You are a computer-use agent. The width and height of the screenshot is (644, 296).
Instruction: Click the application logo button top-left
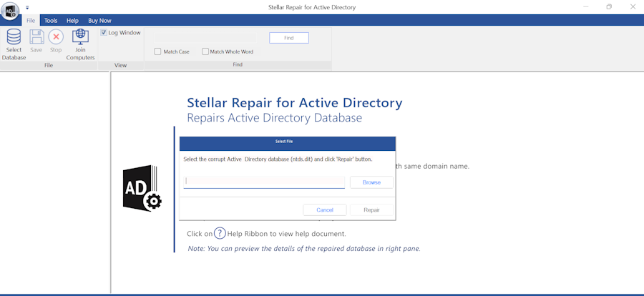pos(10,11)
